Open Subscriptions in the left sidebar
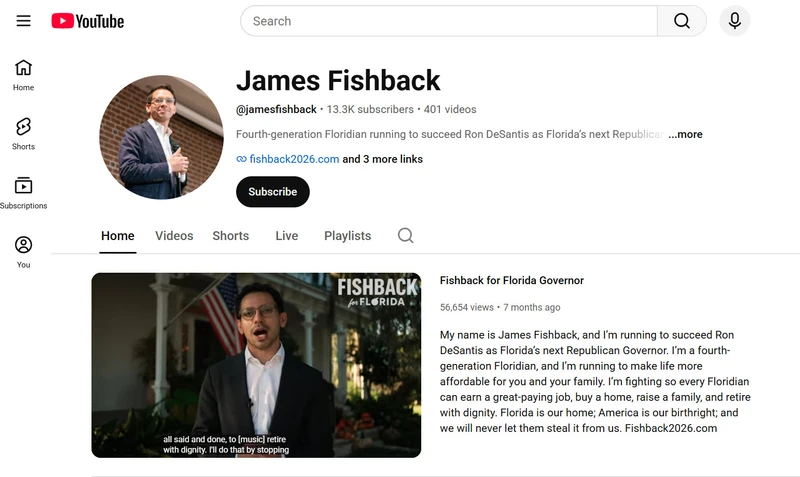 click(x=23, y=193)
